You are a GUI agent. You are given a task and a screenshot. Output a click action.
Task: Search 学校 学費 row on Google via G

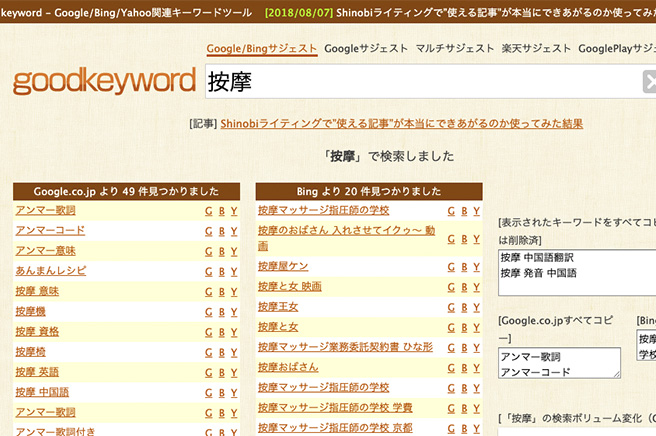451,408
